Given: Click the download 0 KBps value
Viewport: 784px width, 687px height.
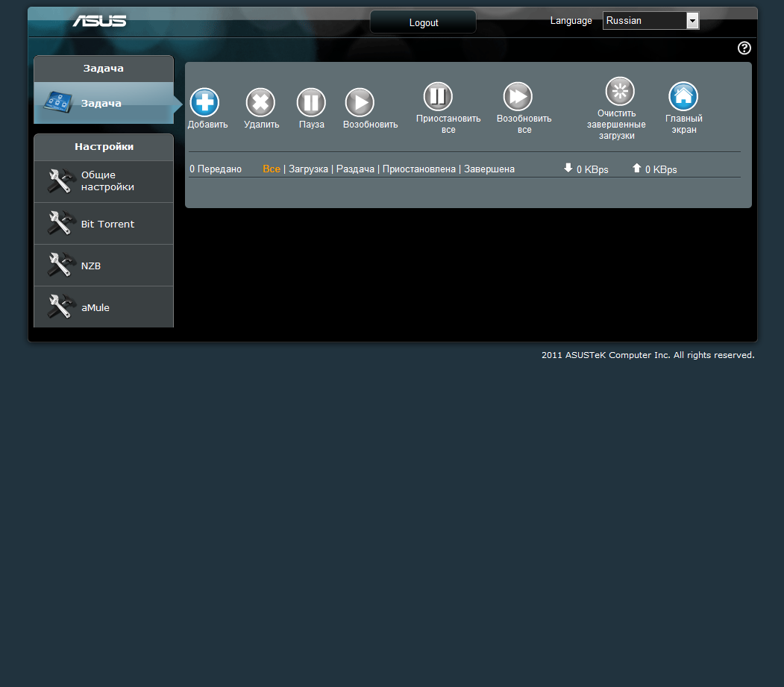Looking at the screenshot, I should pyautogui.click(x=592, y=169).
